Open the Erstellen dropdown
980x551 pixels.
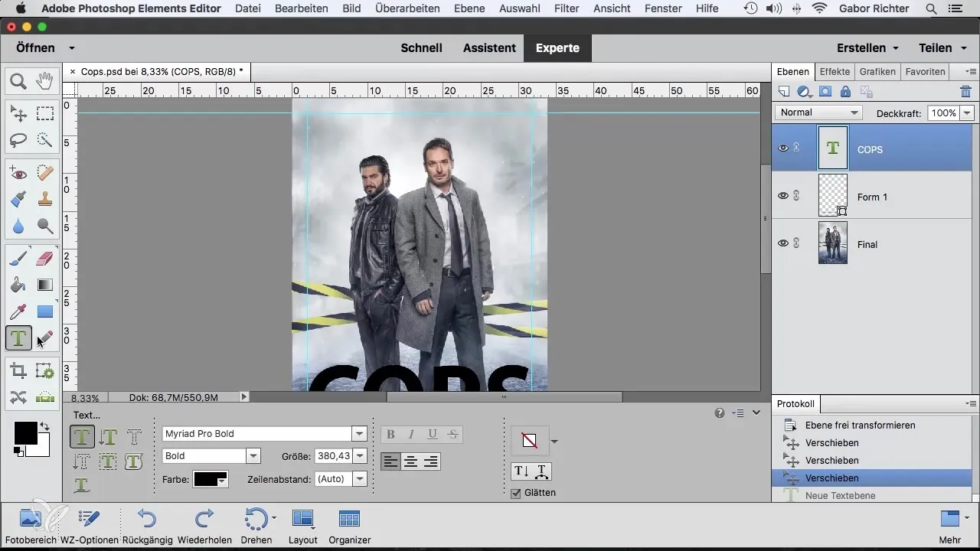tap(867, 47)
